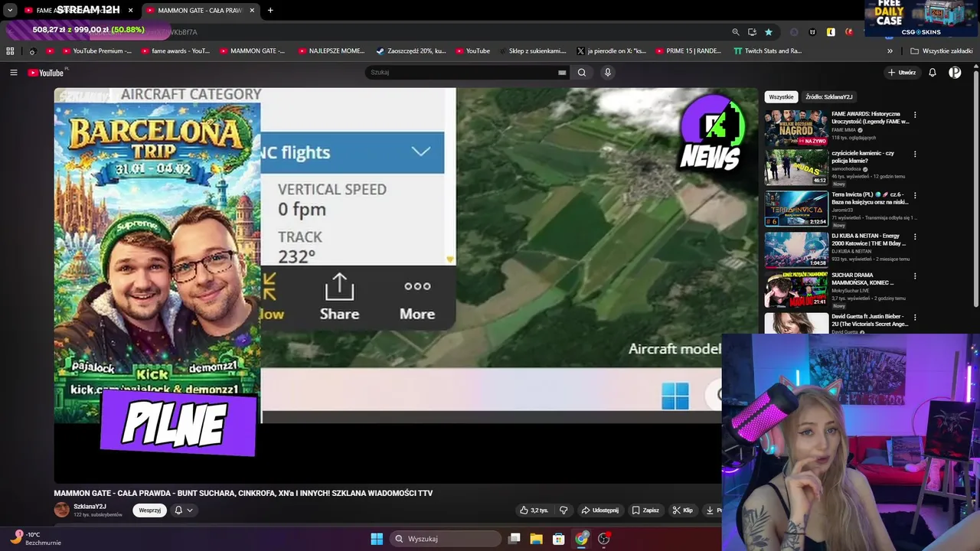Open the Wszystkie zakładki folder
This screenshot has width=980, height=551.
coord(941,51)
